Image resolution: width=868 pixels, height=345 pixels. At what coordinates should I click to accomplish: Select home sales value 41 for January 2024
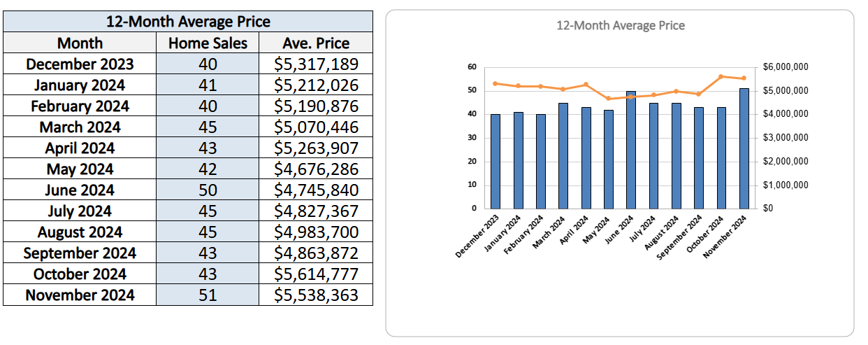coord(208,85)
